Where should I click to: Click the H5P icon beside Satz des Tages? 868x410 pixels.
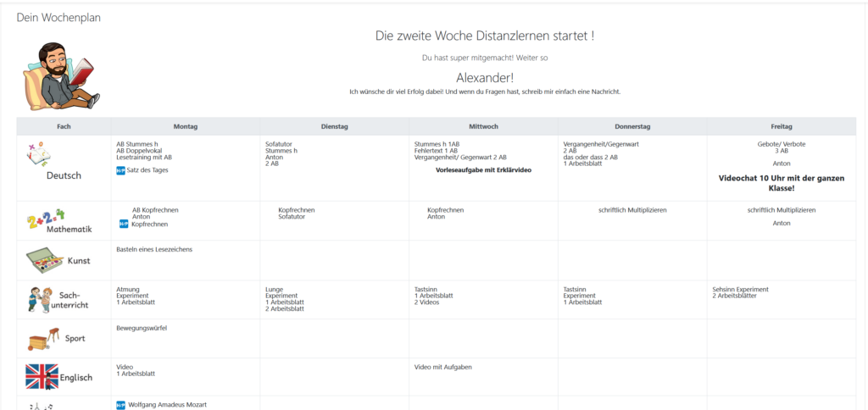point(120,170)
